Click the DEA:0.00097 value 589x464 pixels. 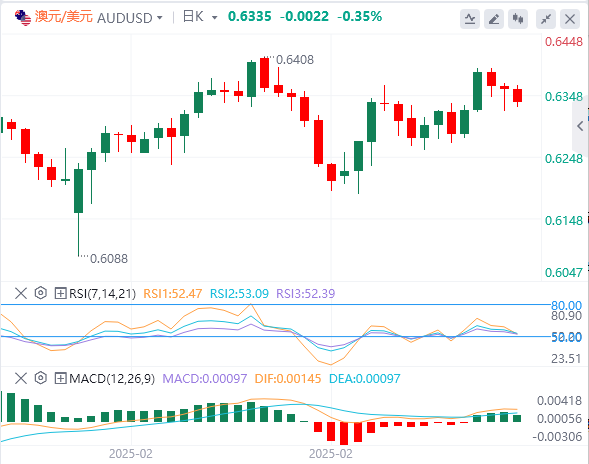tap(365, 379)
